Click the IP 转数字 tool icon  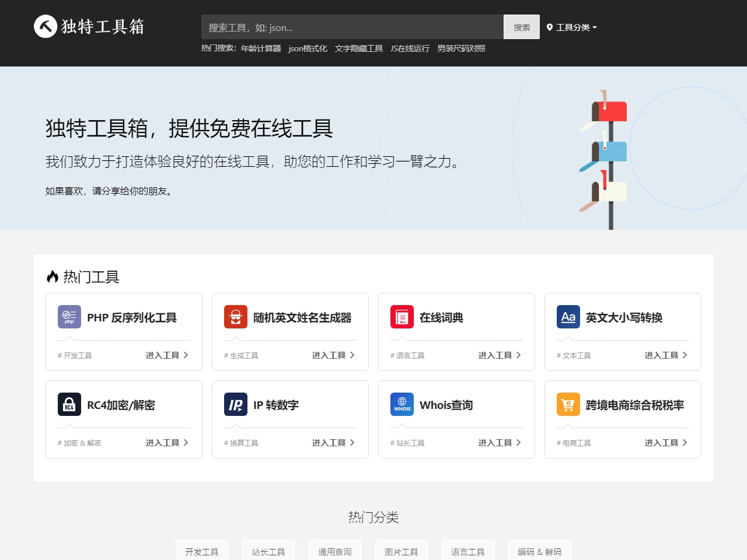click(235, 404)
